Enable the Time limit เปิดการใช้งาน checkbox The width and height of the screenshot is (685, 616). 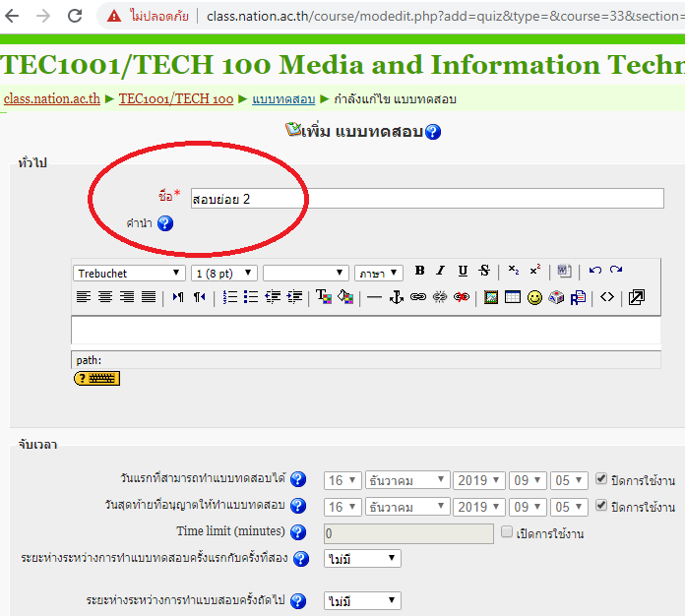(506, 532)
